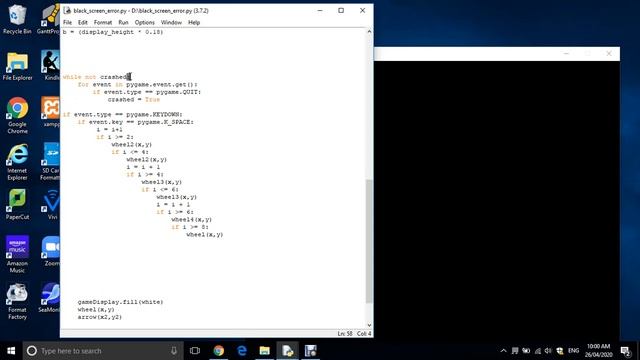
Task: Click the editor vertical scrollbar thumb
Action: 369,241
